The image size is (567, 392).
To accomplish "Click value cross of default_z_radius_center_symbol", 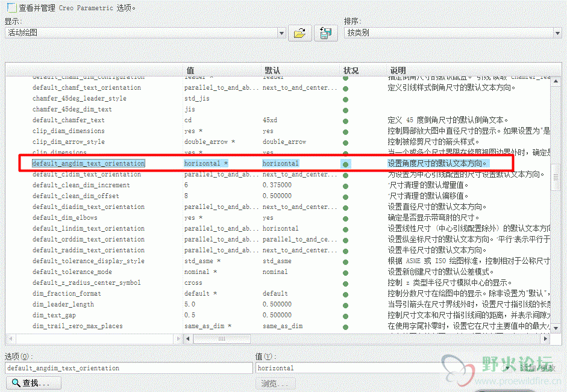I will 193,282.
